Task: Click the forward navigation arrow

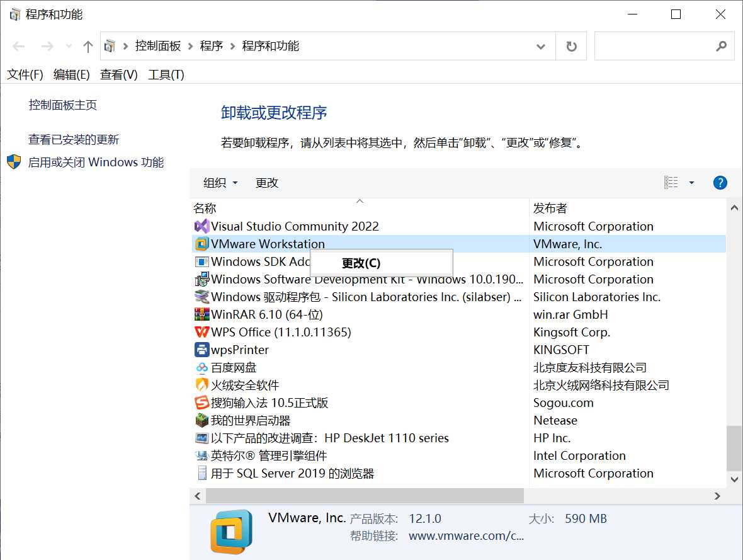Action: pos(47,47)
